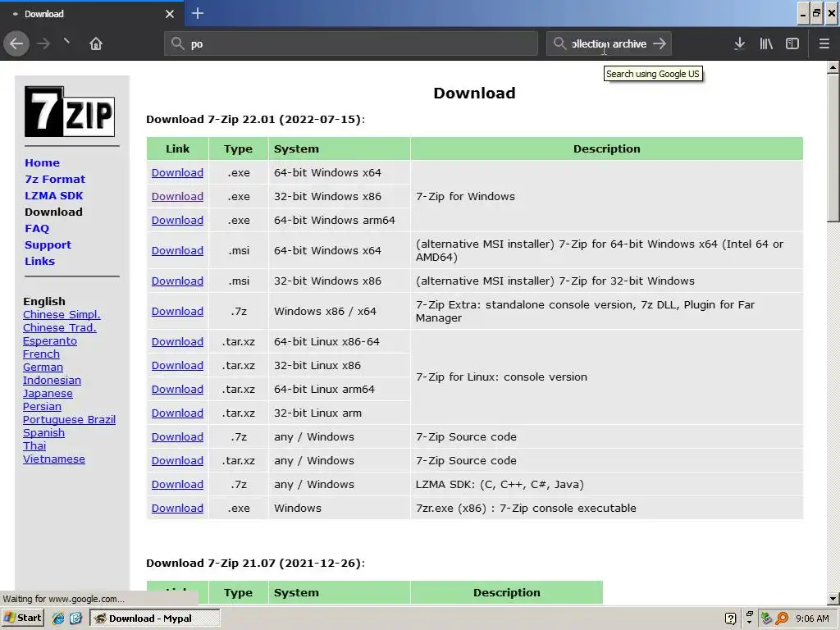Download .exe for 32-bit Windows x86
The image size is (840, 630).
[177, 196]
